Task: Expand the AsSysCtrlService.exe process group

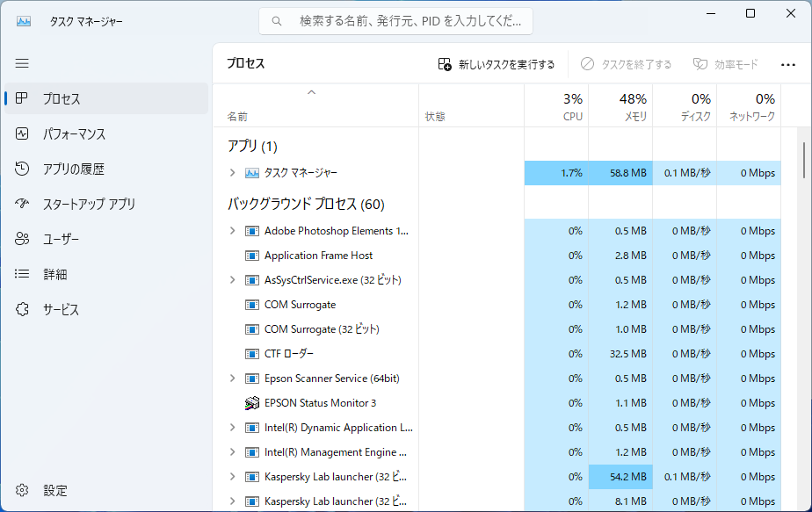Action: [x=233, y=280]
